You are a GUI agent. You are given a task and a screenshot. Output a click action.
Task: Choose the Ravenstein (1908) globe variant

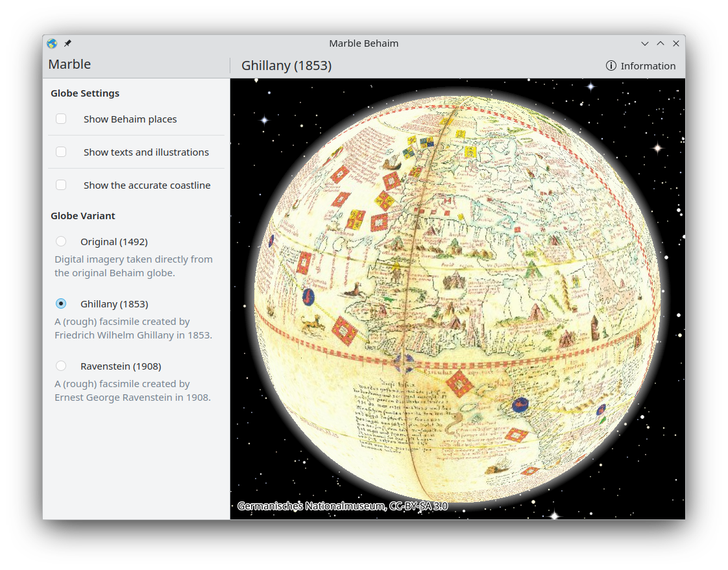[61, 366]
